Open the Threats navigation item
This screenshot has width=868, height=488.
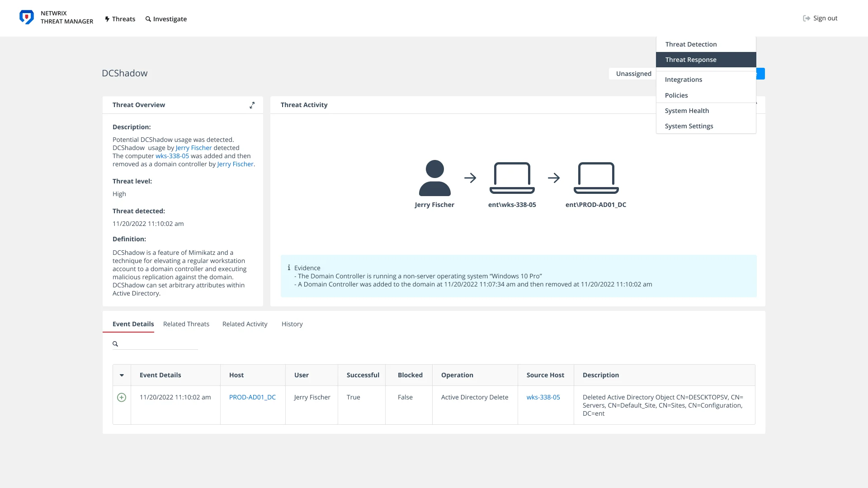(x=120, y=19)
